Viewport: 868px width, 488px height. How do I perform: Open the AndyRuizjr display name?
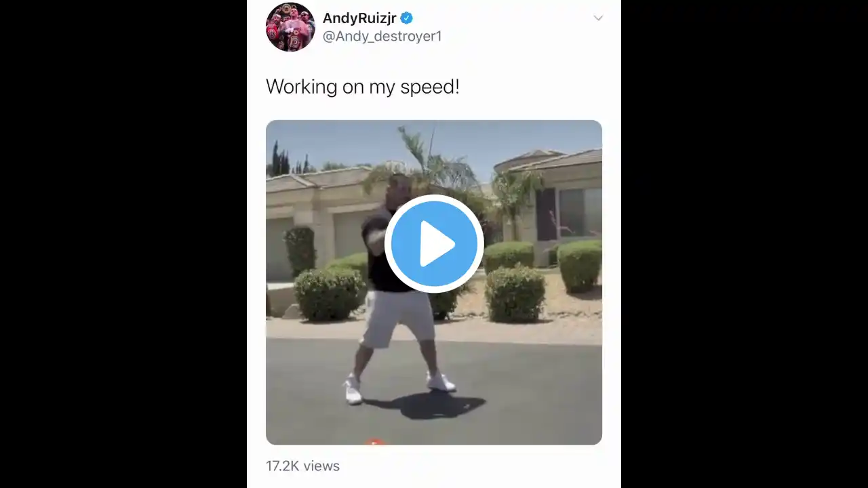coord(359,18)
